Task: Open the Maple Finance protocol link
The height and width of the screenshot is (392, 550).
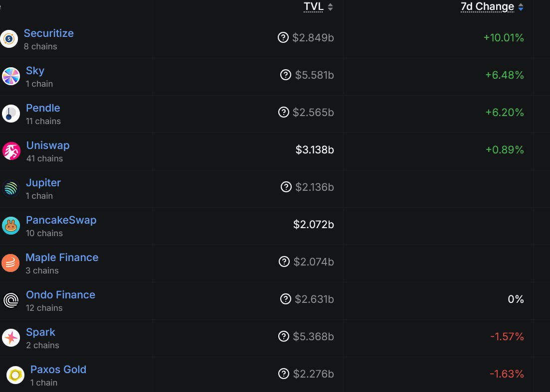Action: (x=62, y=257)
